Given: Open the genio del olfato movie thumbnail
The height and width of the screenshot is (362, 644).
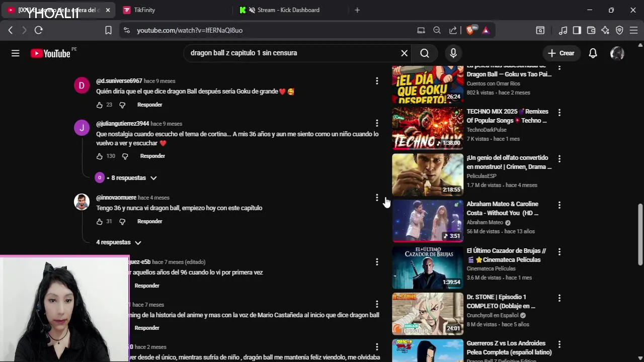Looking at the screenshot, I should (x=428, y=175).
